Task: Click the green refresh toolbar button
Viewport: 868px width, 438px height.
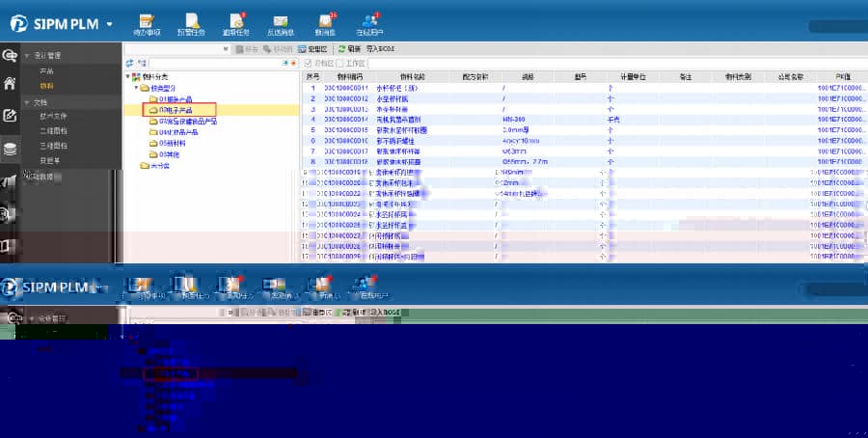Action: [x=349, y=49]
